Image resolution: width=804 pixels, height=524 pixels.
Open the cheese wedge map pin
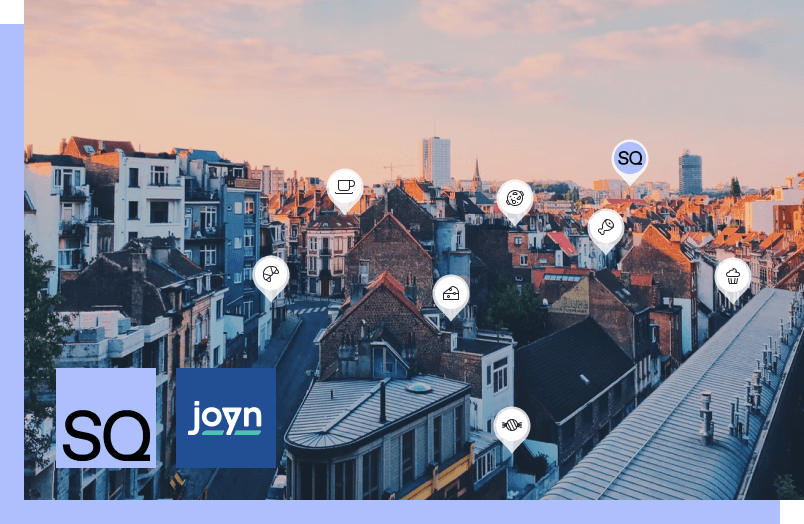pyautogui.click(x=451, y=294)
